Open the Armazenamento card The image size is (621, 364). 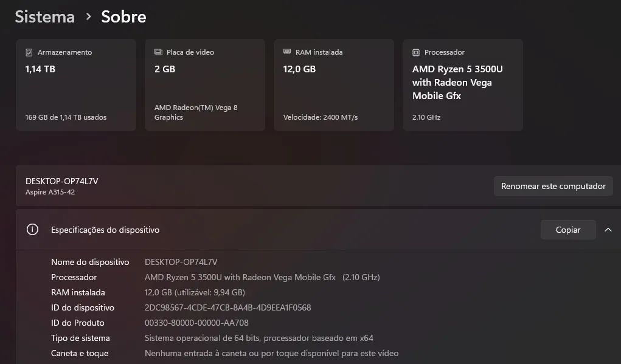(75, 85)
